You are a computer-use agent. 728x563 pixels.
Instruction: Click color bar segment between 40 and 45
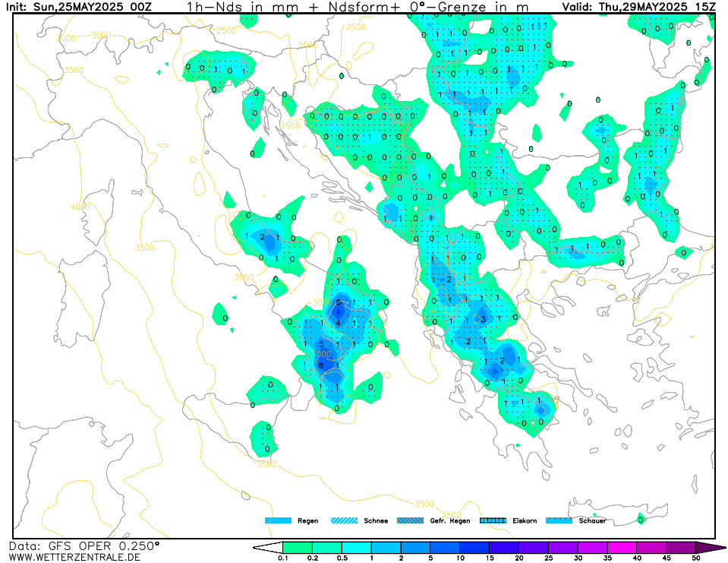[651, 548]
